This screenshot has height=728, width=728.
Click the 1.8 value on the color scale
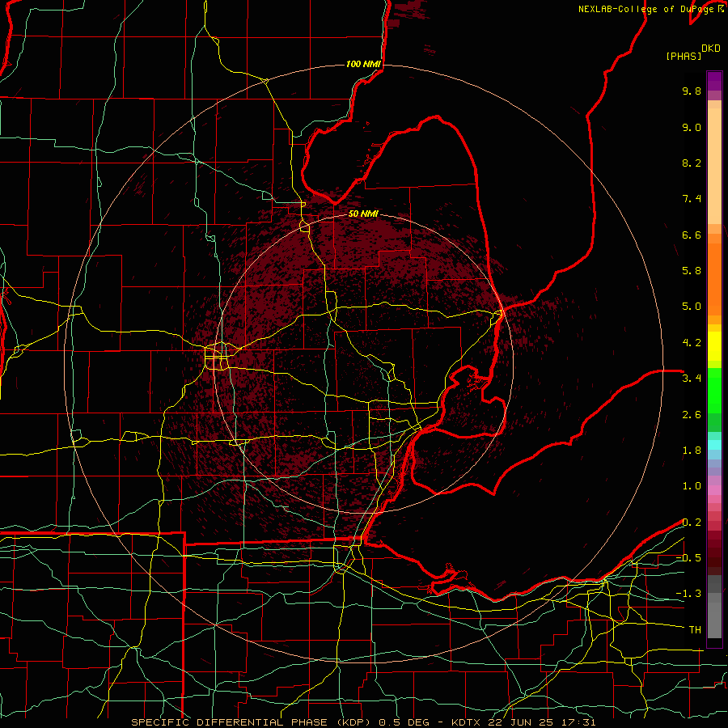692,451
